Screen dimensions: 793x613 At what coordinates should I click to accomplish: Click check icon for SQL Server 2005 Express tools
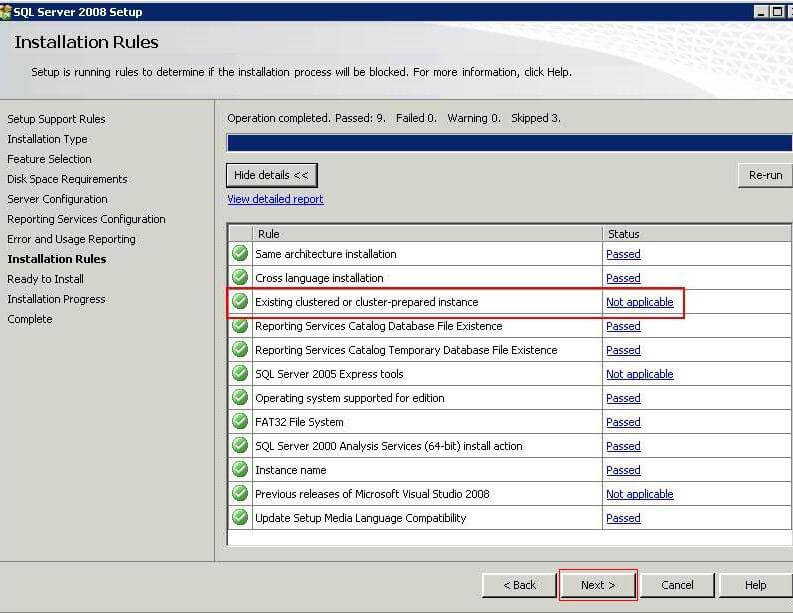pyautogui.click(x=240, y=374)
